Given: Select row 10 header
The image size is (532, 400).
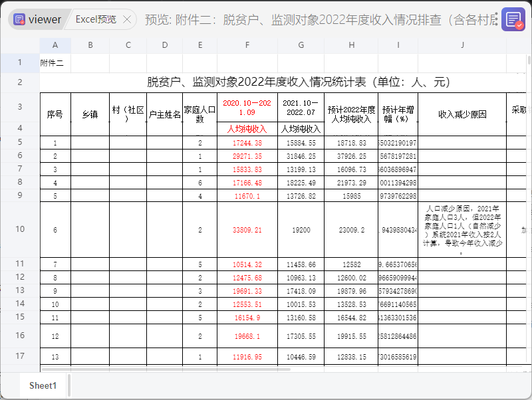Looking at the screenshot, I should pos(20,229).
